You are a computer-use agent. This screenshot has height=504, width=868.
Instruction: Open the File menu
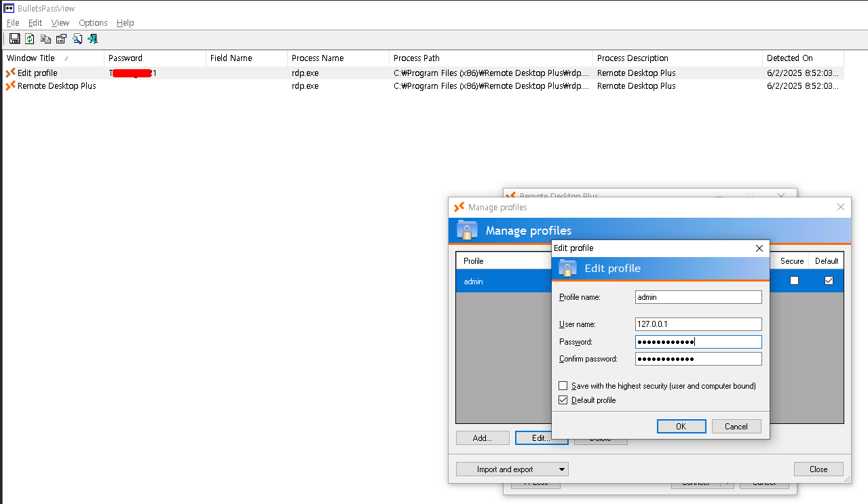point(13,22)
